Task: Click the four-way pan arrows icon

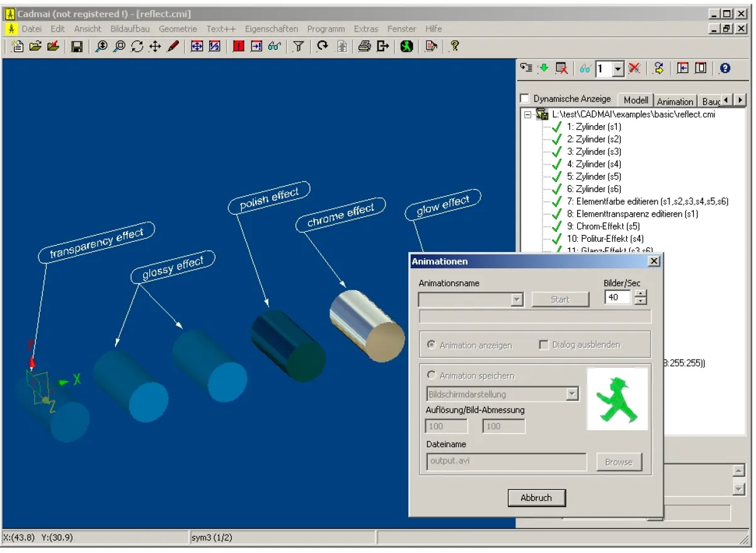Action: tap(155, 47)
